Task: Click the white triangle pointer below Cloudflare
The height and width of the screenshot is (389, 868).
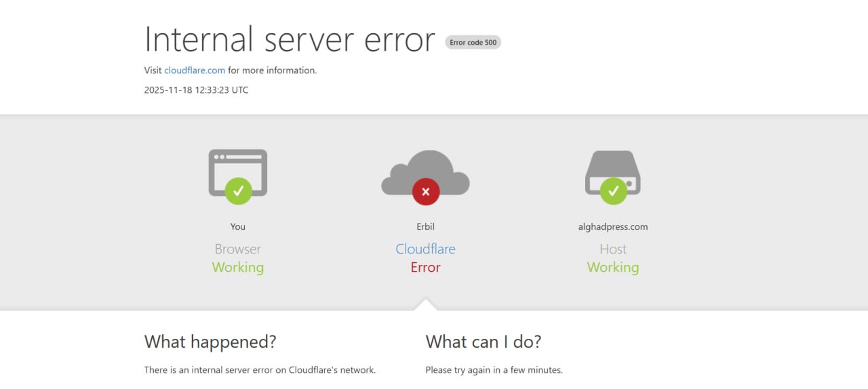Action: (425, 304)
